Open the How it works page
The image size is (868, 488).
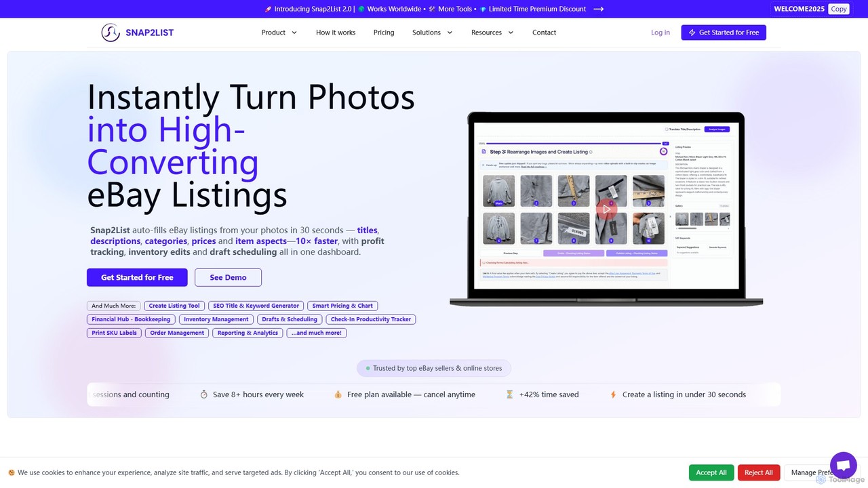coord(336,33)
